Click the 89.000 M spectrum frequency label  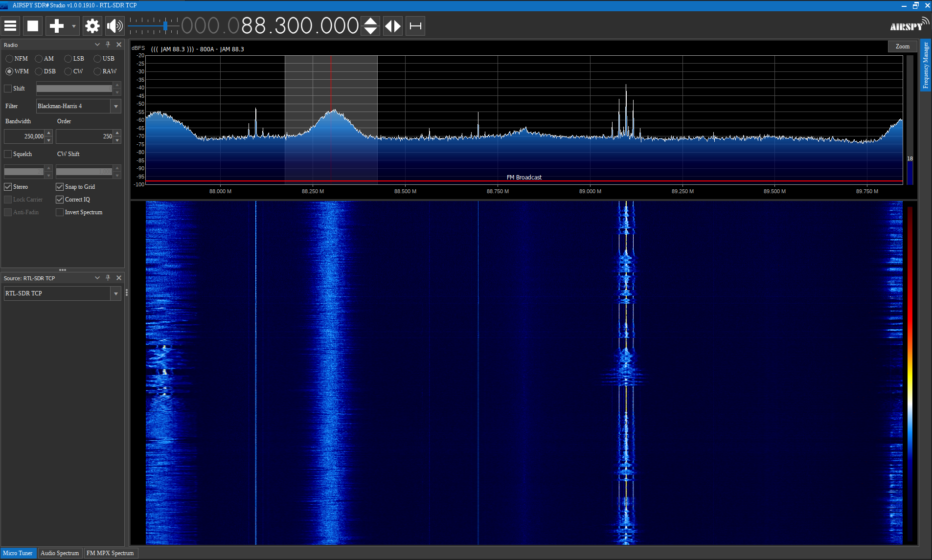pyautogui.click(x=590, y=191)
